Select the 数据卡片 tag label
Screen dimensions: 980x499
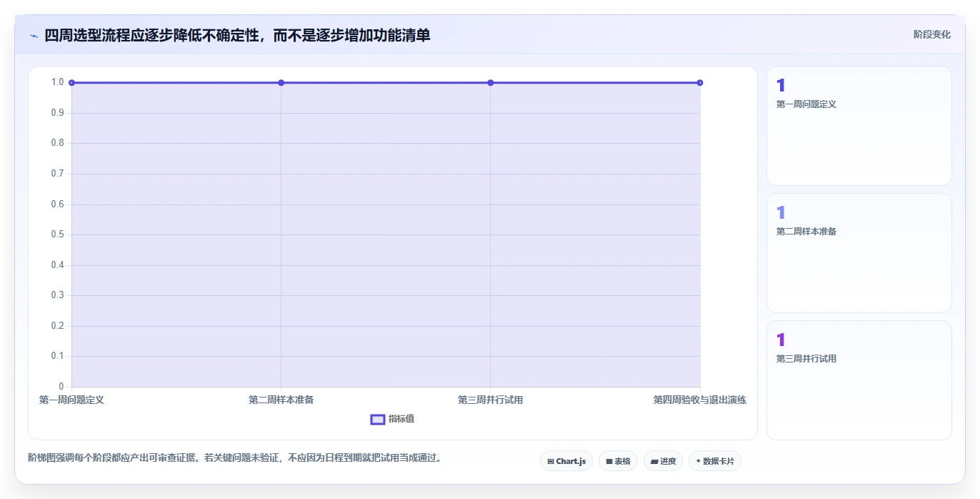[719, 462]
